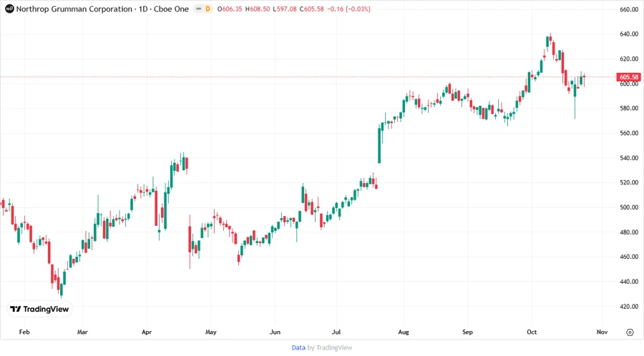Click the Nov label on time axis
This screenshot has height=356, width=644.
point(601,332)
